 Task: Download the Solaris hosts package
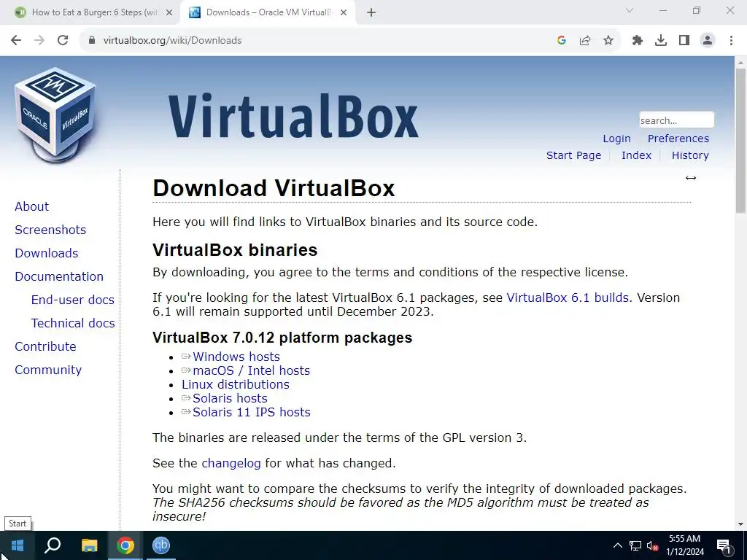point(230,398)
